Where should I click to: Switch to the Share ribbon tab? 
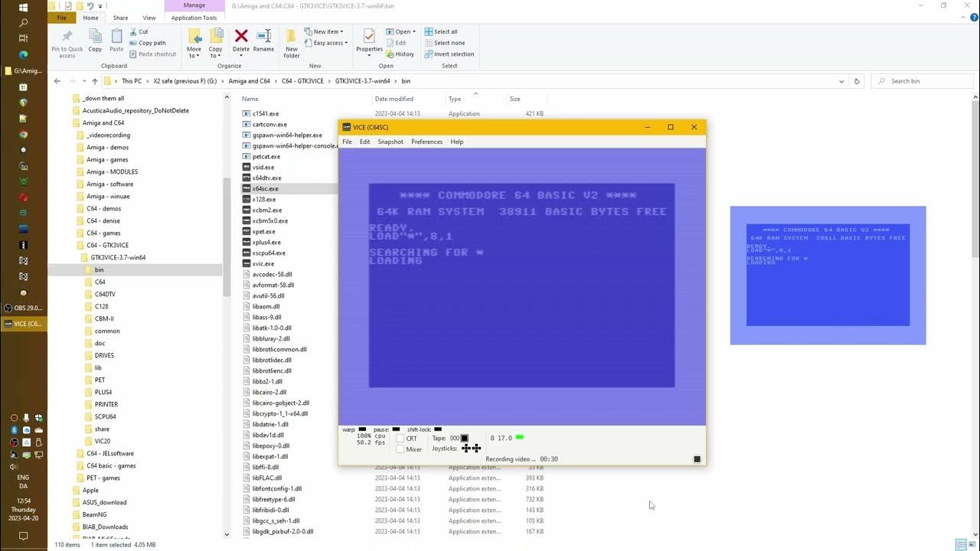click(120, 18)
